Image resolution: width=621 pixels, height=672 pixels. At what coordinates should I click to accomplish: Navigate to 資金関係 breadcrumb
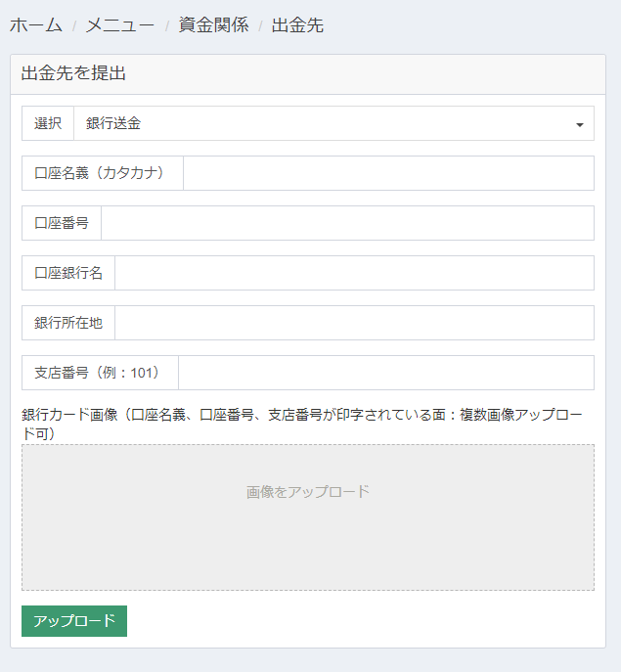tap(213, 24)
